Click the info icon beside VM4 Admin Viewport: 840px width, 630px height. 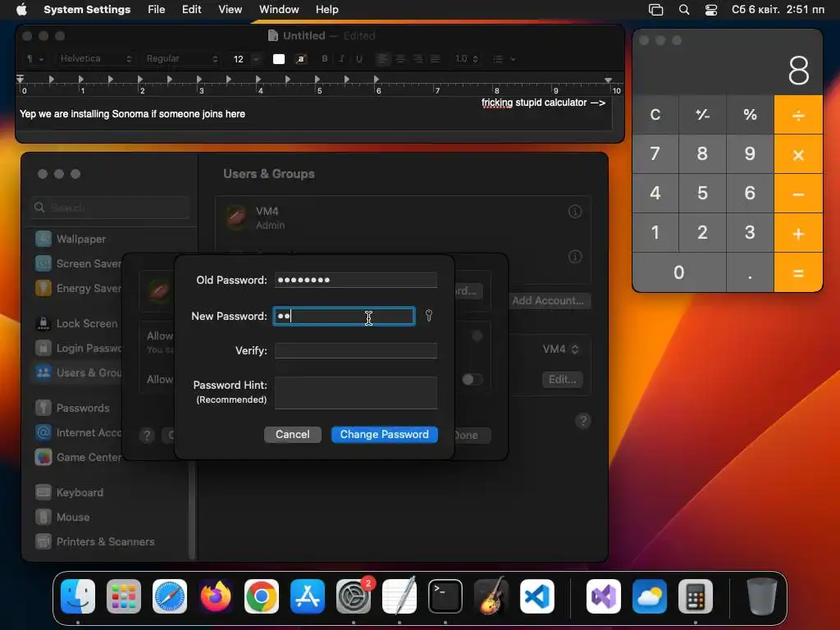(575, 212)
